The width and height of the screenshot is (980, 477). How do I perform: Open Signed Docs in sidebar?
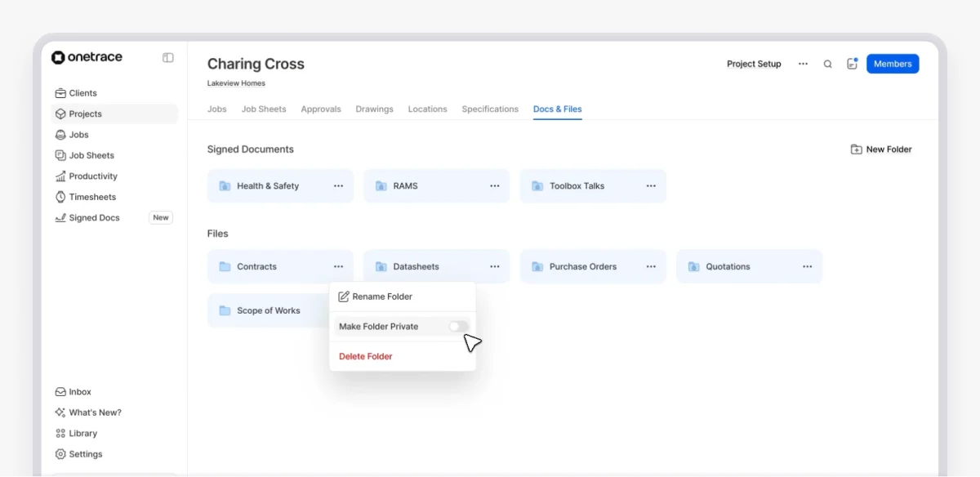click(x=114, y=218)
